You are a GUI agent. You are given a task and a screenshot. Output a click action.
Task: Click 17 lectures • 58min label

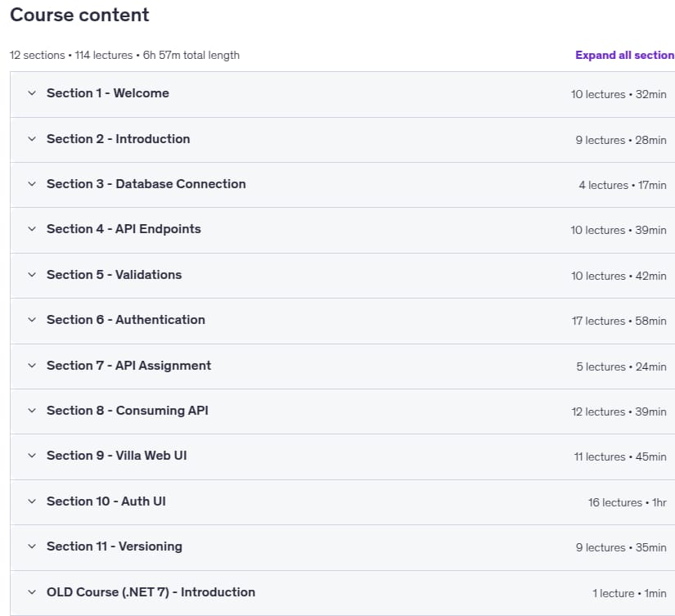click(x=619, y=321)
